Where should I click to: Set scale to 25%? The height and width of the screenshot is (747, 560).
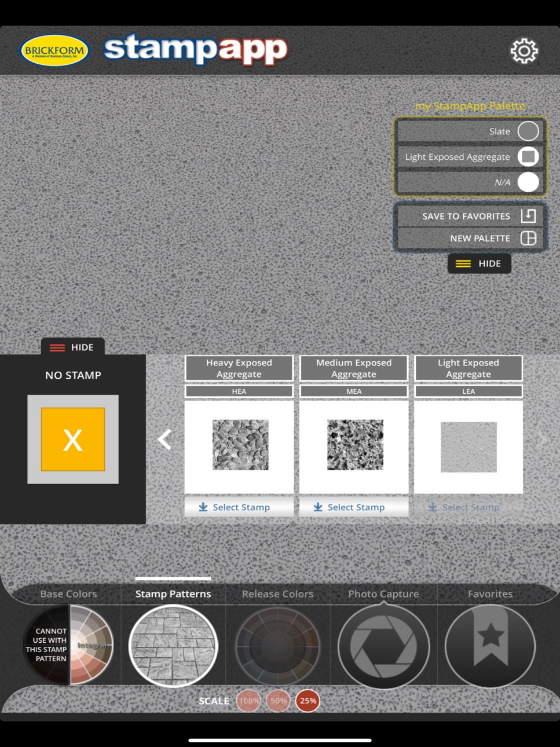(308, 701)
